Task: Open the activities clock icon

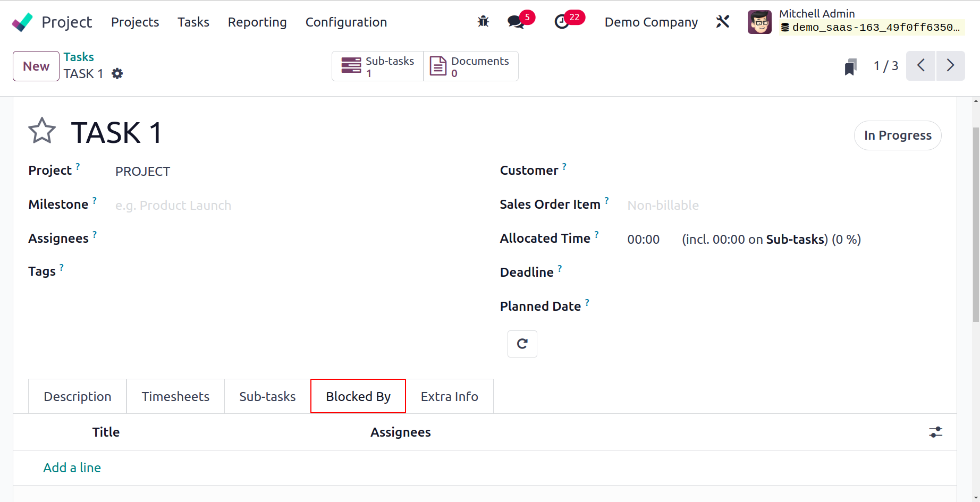Action: click(562, 22)
